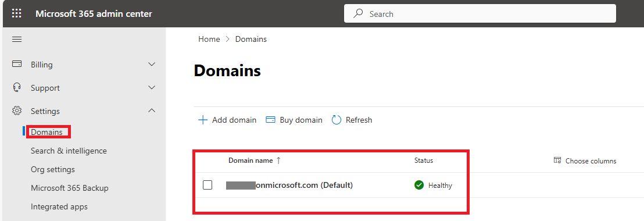Collapse the navigation hamburger menu
This screenshot has height=221, width=644.
(17, 40)
